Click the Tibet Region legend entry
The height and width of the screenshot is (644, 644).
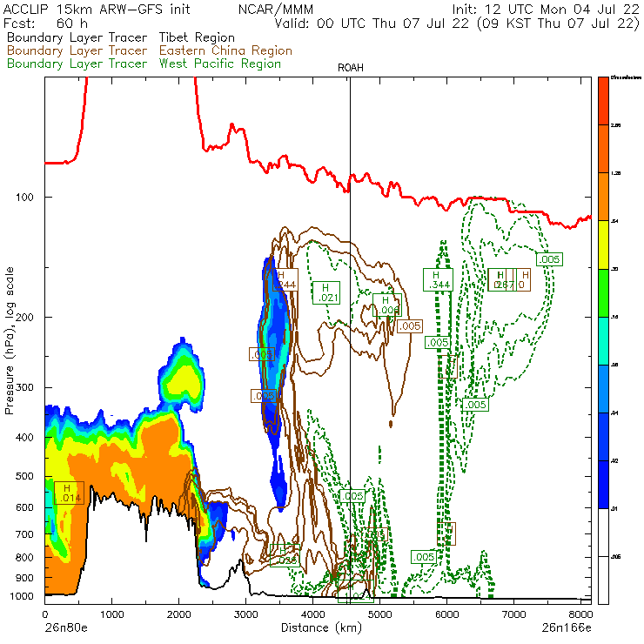coord(120,37)
